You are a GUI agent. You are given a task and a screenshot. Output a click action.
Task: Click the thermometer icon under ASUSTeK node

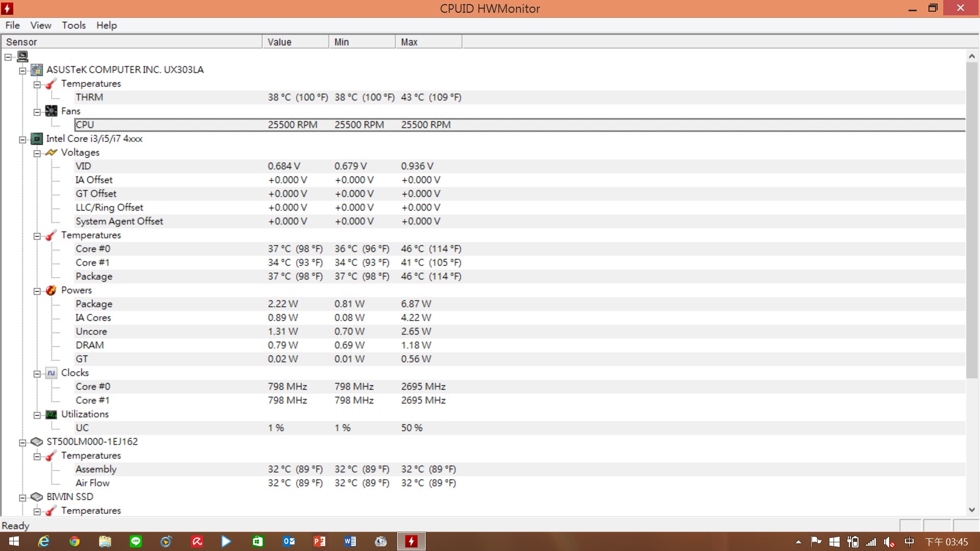(x=51, y=84)
